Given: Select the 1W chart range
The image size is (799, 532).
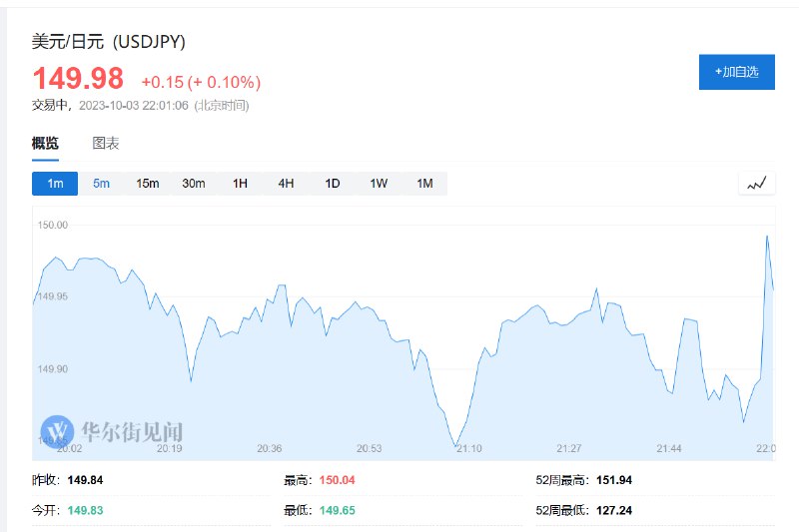Looking at the screenshot, I should [379, 184].
